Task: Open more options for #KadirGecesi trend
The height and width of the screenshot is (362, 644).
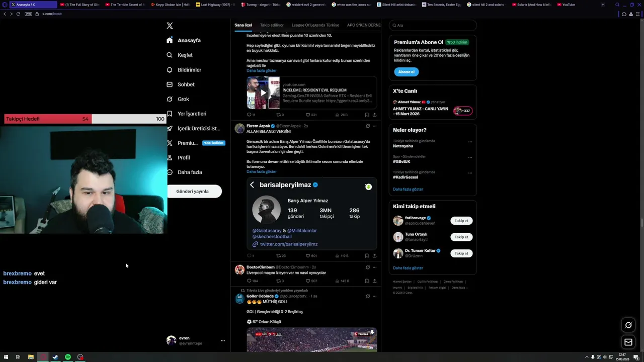Action: click(470, 173)
